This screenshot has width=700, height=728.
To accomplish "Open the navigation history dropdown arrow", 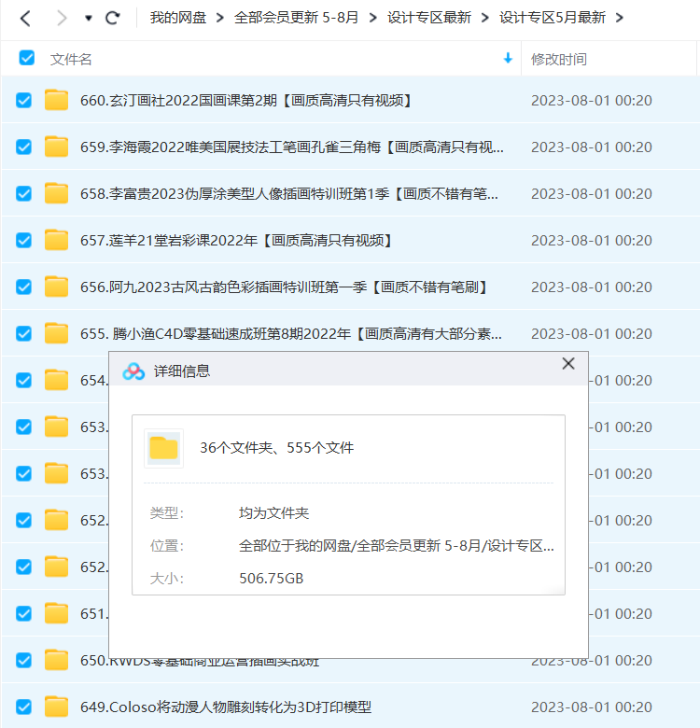I will point(89,18).
